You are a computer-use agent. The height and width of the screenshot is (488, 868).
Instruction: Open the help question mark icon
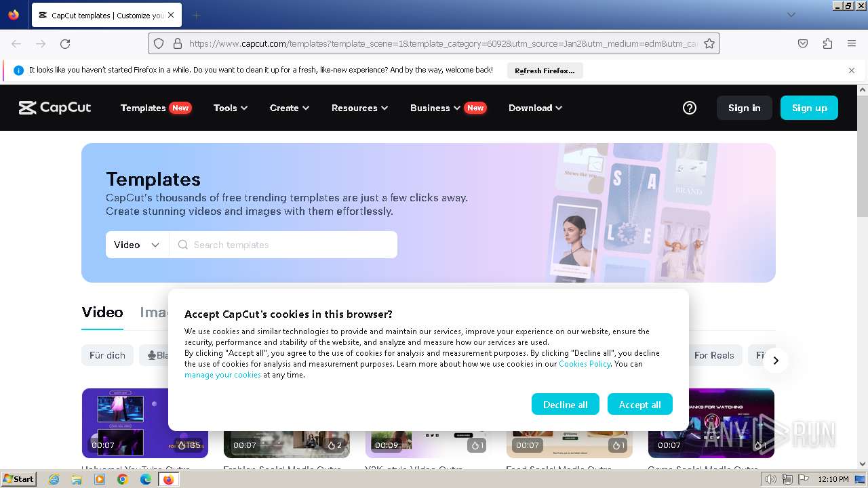pyautogui.click(x=690, y=108)
